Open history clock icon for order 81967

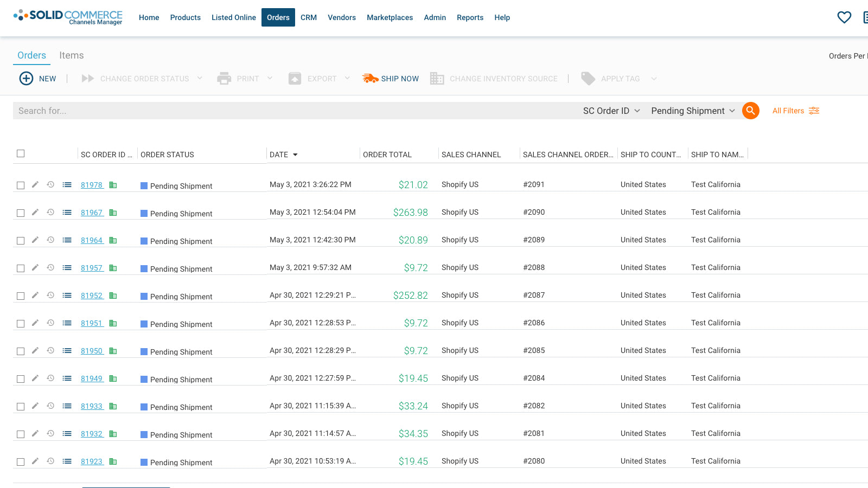click(50, 212)
